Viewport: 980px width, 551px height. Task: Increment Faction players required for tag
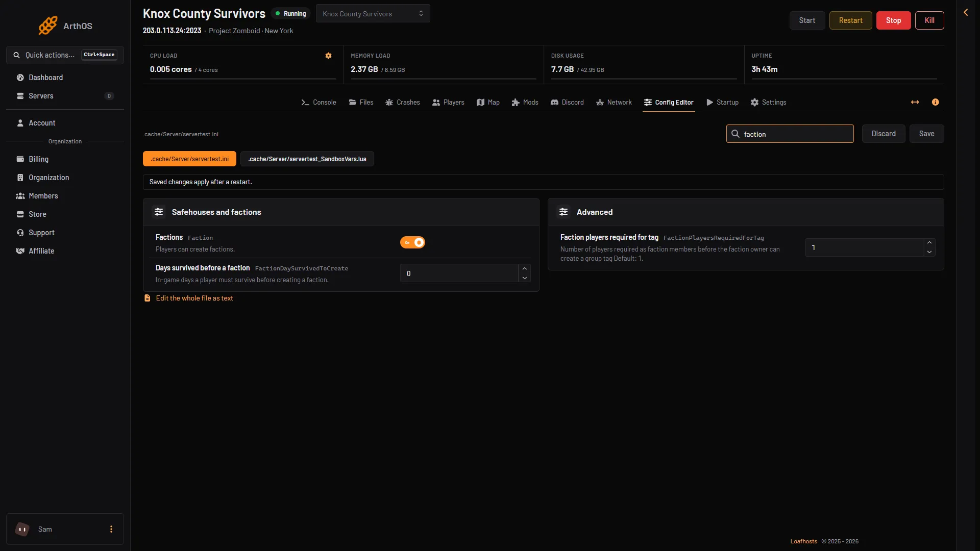click(929, 243)
